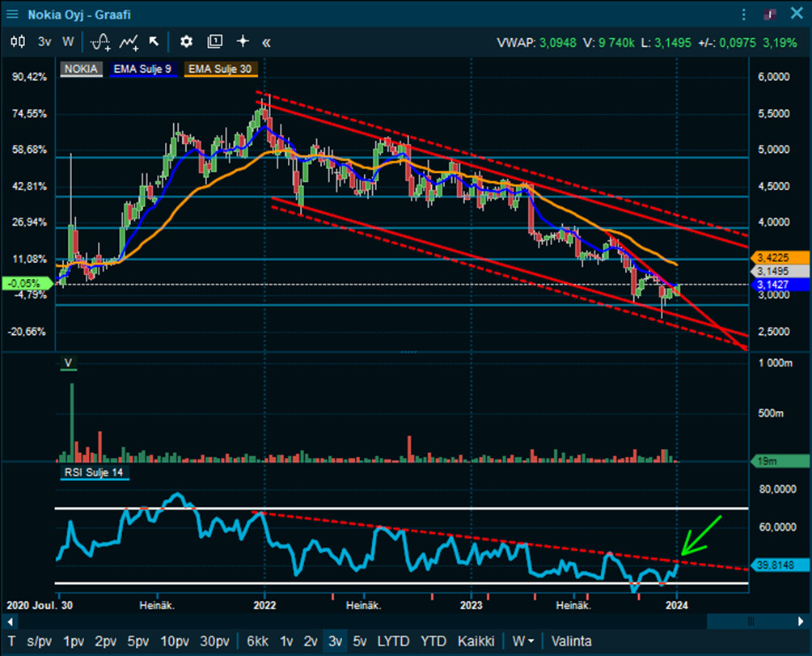The height and width of the screenshot is (656, 812).
Task: Click the blue 3,1427 EMA price tag
Action: click(780, 284)
